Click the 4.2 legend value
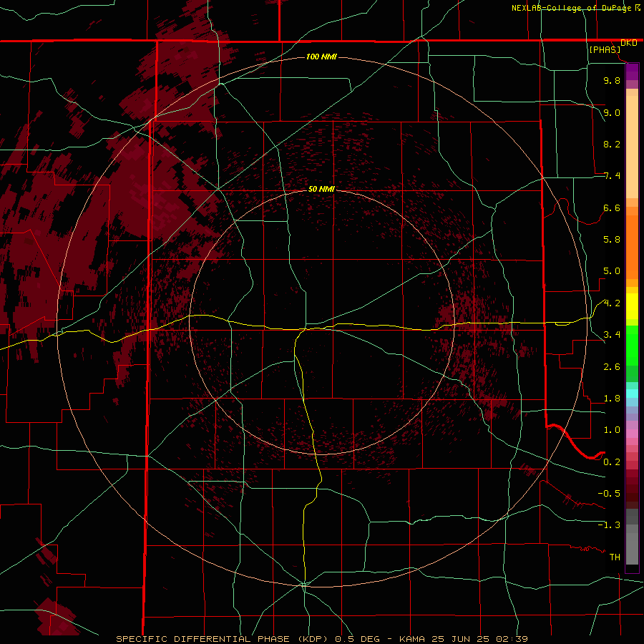 click(x=612, y=303)
